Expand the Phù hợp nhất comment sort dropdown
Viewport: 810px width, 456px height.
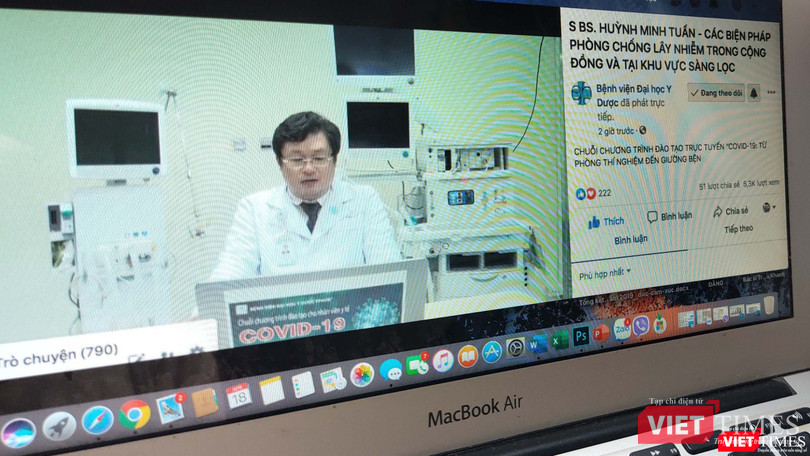click(603, 271)
